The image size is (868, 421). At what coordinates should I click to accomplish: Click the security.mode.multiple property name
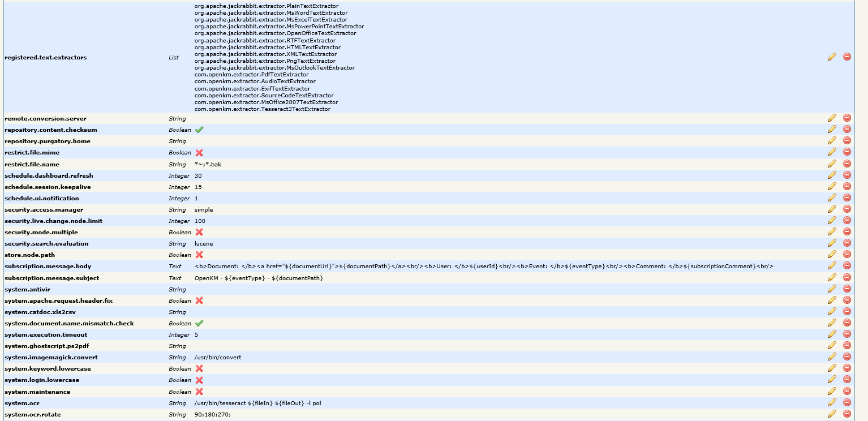click(x=41, y=232)
